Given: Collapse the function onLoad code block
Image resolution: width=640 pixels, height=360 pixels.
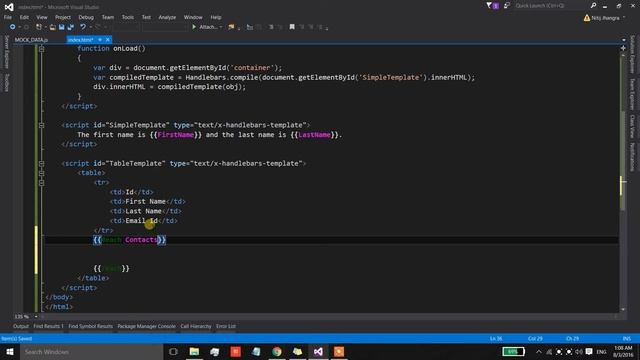Looking at the screenshot, I should pos(41,49).
